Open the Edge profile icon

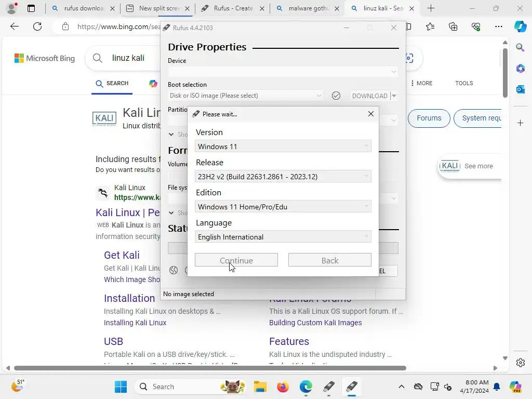[x=12, y=8]
